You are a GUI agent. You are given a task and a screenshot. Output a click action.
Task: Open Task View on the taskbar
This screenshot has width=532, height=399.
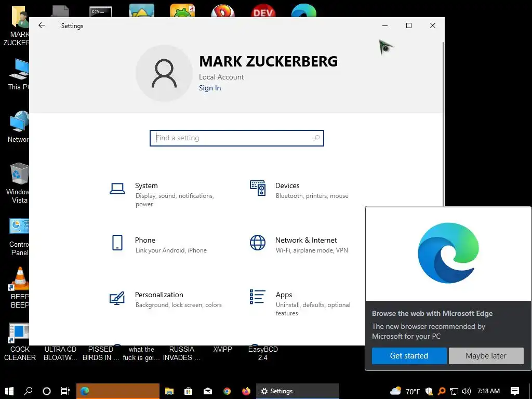click(x=65, y=391)
